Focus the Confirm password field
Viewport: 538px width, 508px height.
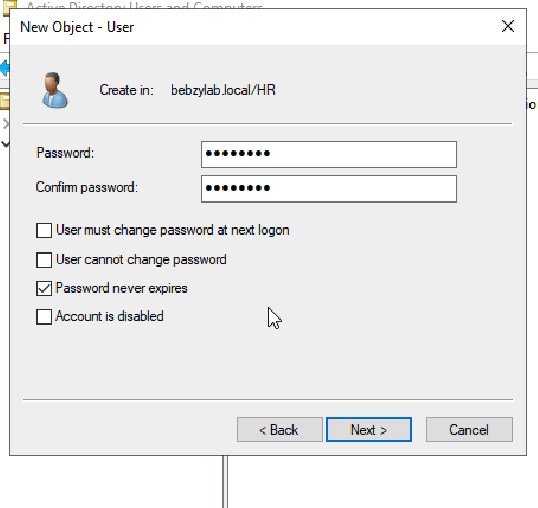click(x=329, y=189)
